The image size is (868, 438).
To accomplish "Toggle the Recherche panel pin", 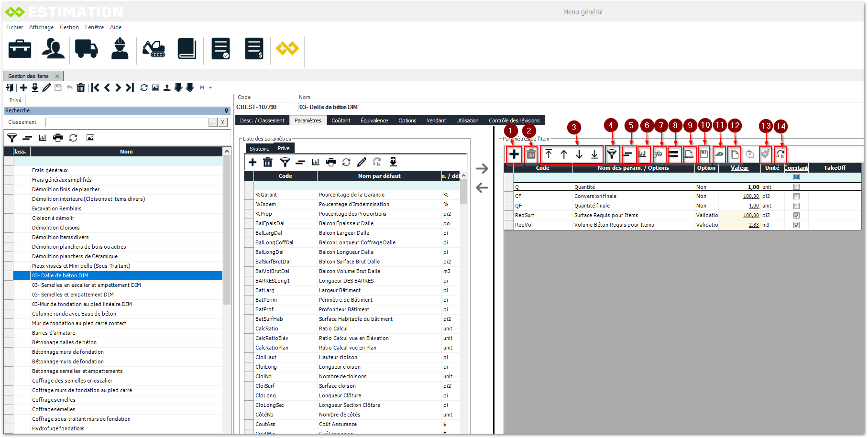I will (x=226, y=110).
